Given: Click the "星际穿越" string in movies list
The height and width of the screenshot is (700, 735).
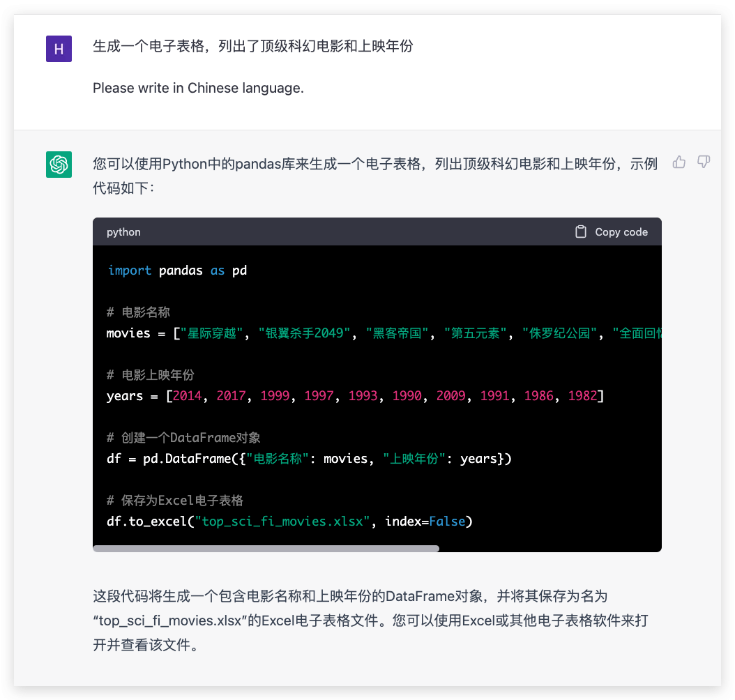Looking at the screenshot, I should tap(212, 333).
